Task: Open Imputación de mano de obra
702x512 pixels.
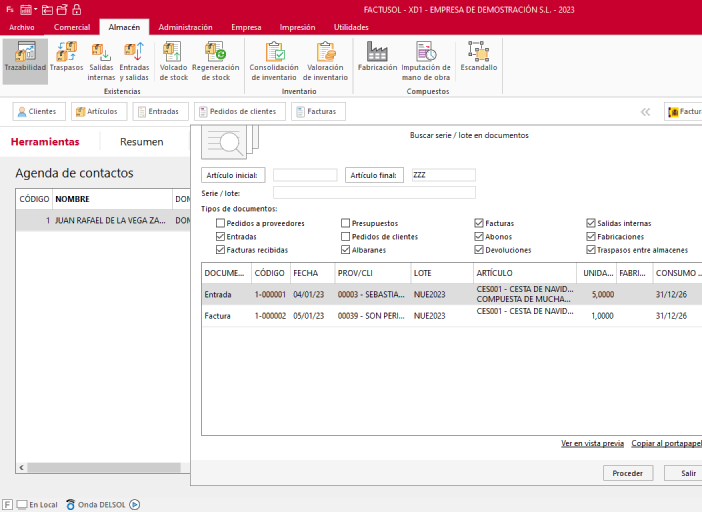Action: tap(426, 61)
